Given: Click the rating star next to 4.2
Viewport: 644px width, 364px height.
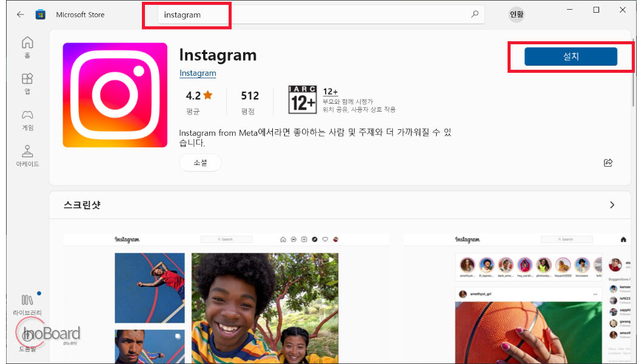Looking at the screenshot, I should (208, 95).
